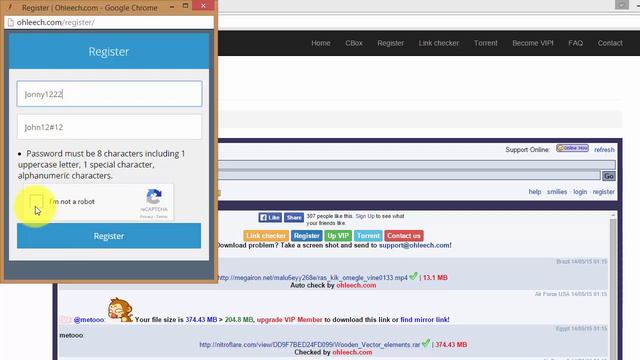Viewport: 640px width, 360px height.
Task: Click the chat scrollbar up arrow
Action: pyautogui.click(x=613, y=216)
